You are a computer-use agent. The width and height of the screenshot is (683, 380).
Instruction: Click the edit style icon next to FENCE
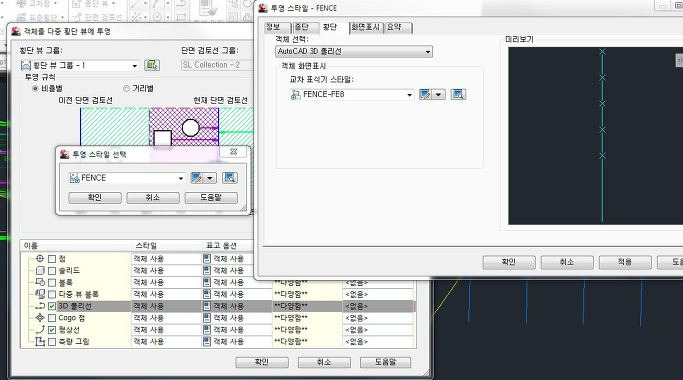click(197, 178)
